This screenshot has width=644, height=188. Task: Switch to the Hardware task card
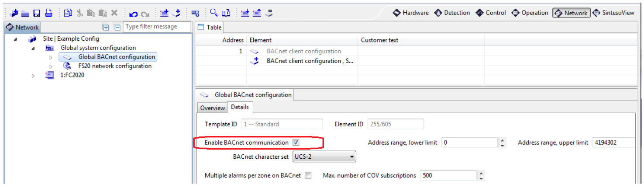point(410,13)
